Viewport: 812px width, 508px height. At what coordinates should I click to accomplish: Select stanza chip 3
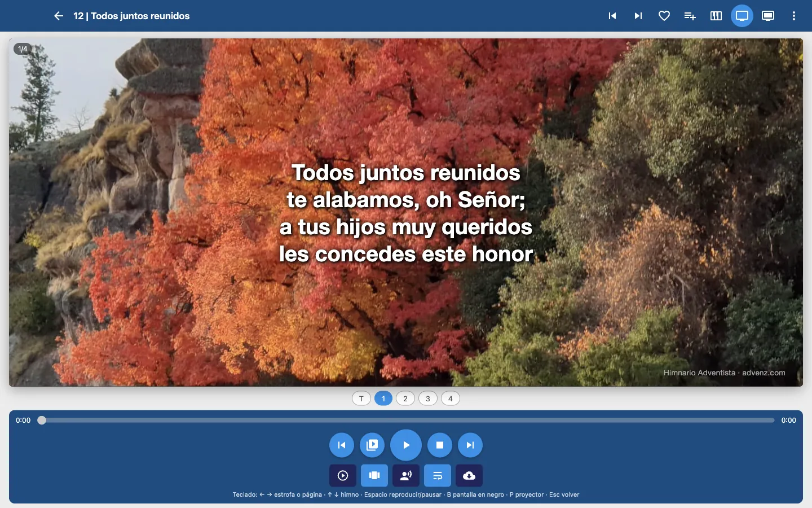coord(428,398)
